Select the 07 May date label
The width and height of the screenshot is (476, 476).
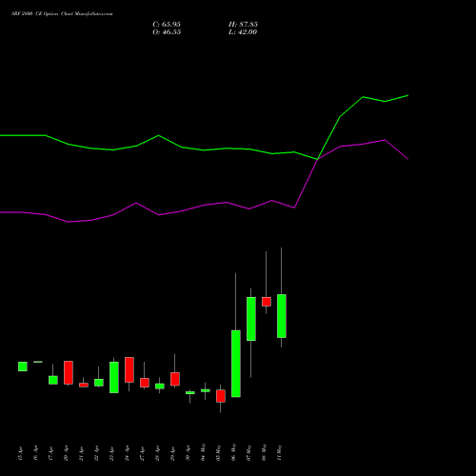point(248,452)
